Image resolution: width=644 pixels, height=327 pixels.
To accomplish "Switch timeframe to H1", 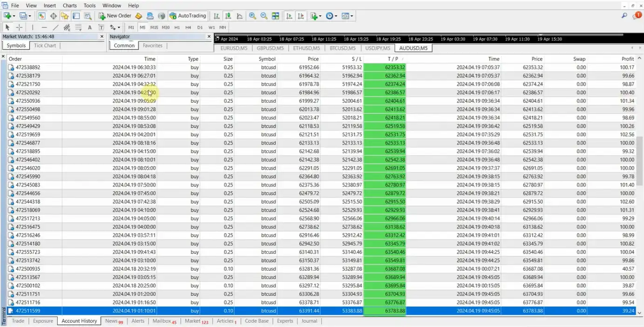I will point(177,27).
